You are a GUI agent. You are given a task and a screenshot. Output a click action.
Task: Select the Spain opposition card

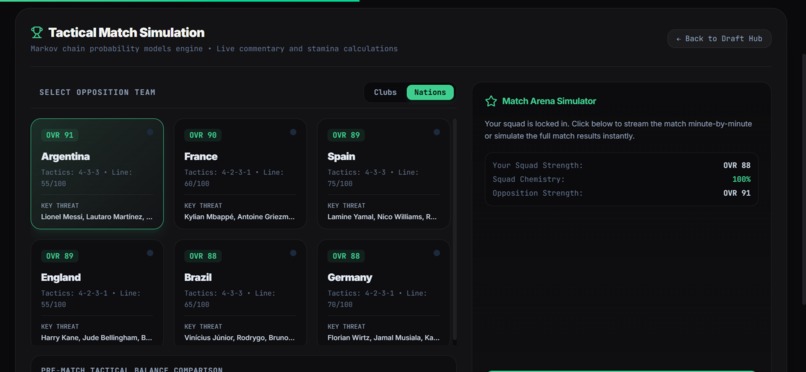383,174
